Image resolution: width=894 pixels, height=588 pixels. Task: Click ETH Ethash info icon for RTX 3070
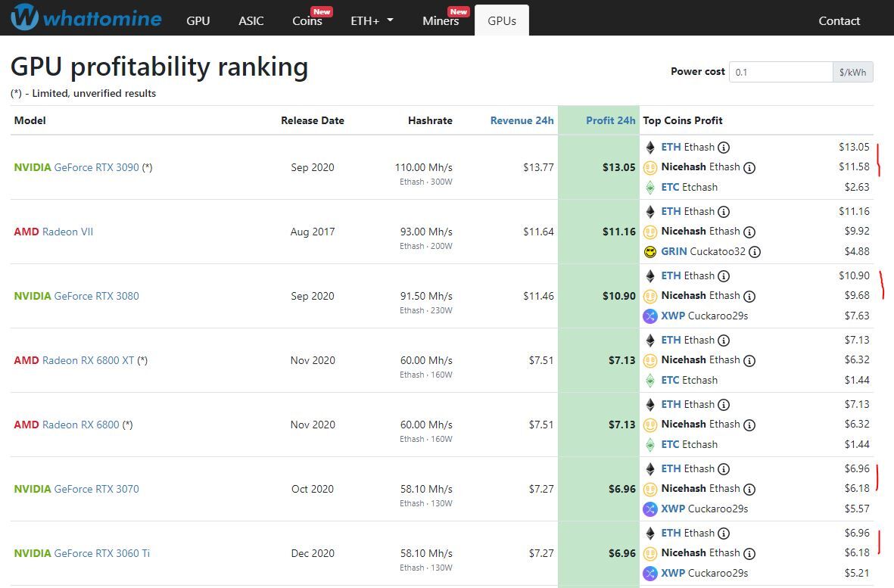click(x=724, y=469)
